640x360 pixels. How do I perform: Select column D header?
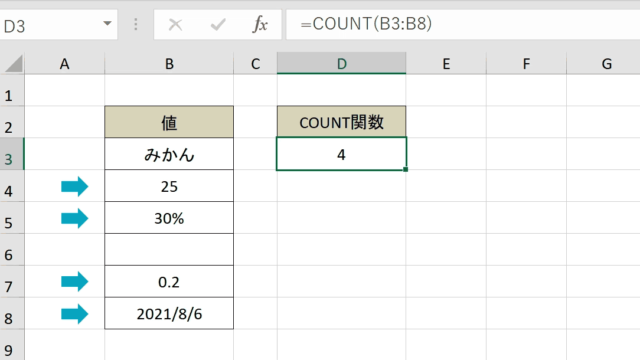point(342,63)
